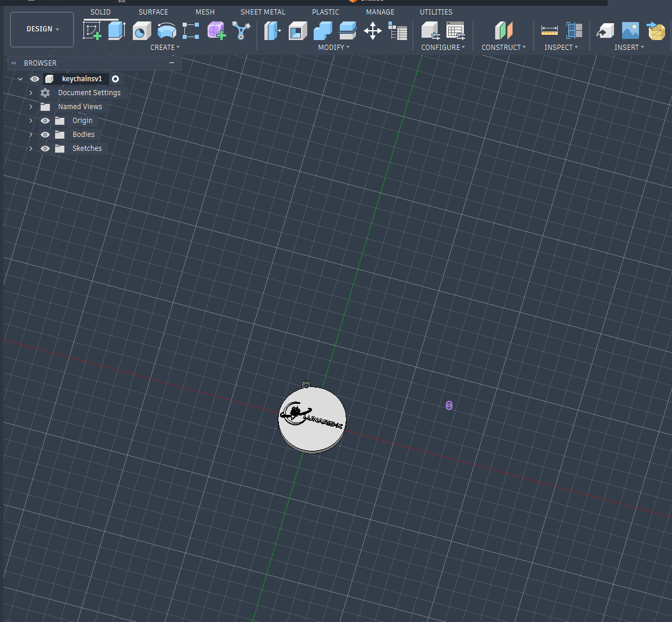
Task: Open the Change Parameters table icon
Action: tap(398, 31)
